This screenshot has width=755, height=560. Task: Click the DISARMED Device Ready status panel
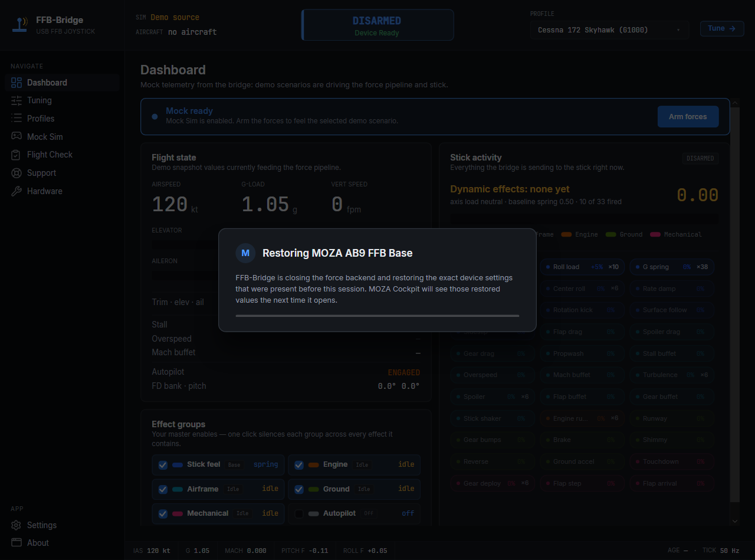[377, 25]
